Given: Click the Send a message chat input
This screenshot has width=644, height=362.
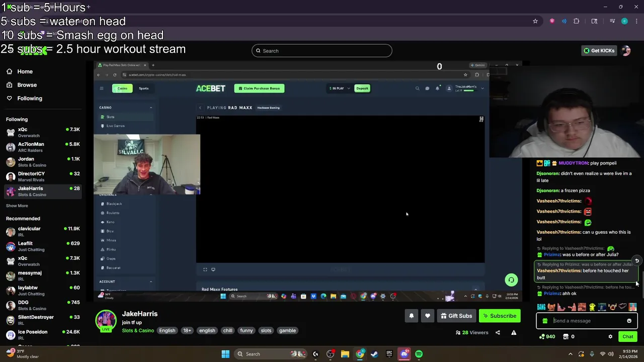Looking at the screenshot, I should [x=587, y=321].
